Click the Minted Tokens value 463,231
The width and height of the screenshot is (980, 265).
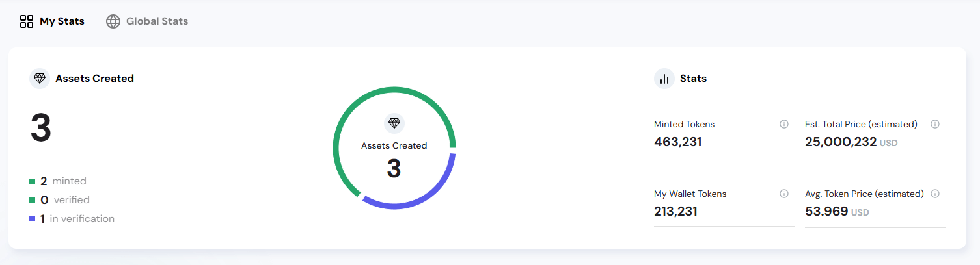677,142
